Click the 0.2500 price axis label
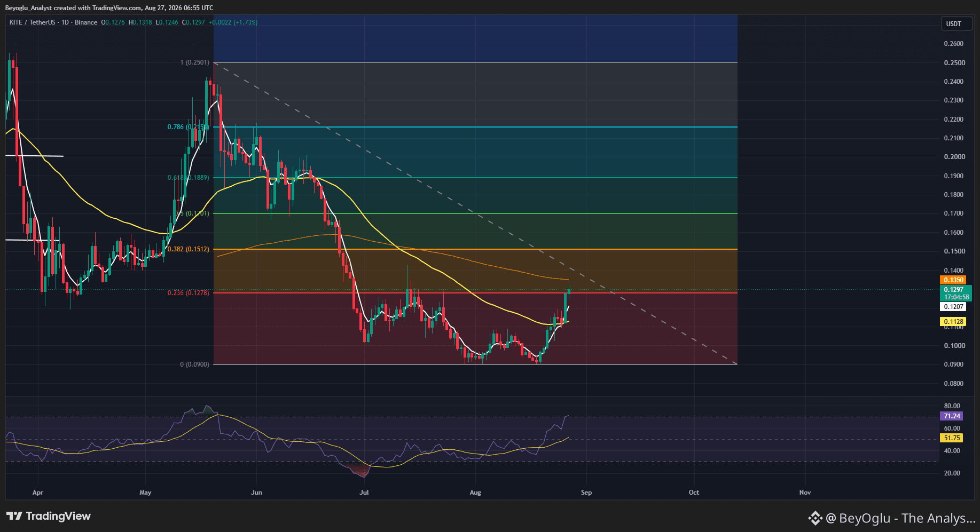 [954, 63]
